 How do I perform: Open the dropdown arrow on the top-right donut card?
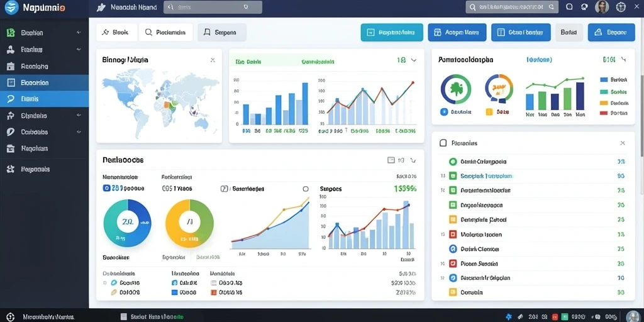pyautogui.click(x=624, y=60)
